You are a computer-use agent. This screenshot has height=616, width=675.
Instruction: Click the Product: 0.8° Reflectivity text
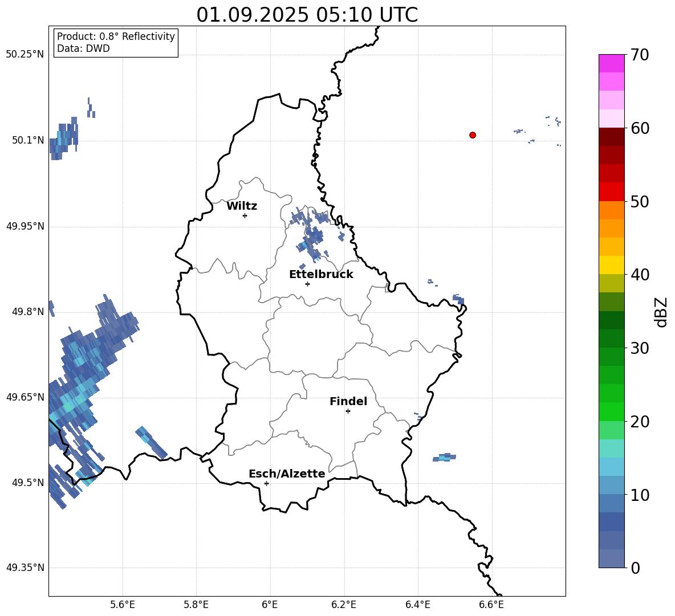(x=116, y=36)
